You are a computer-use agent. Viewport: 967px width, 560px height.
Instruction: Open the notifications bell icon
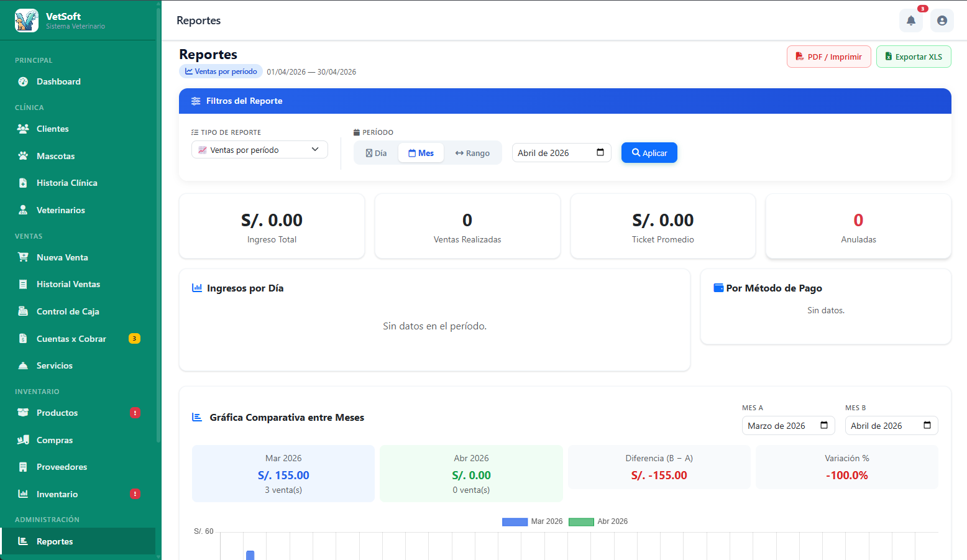pyautogui.click(x=910, y=21)
